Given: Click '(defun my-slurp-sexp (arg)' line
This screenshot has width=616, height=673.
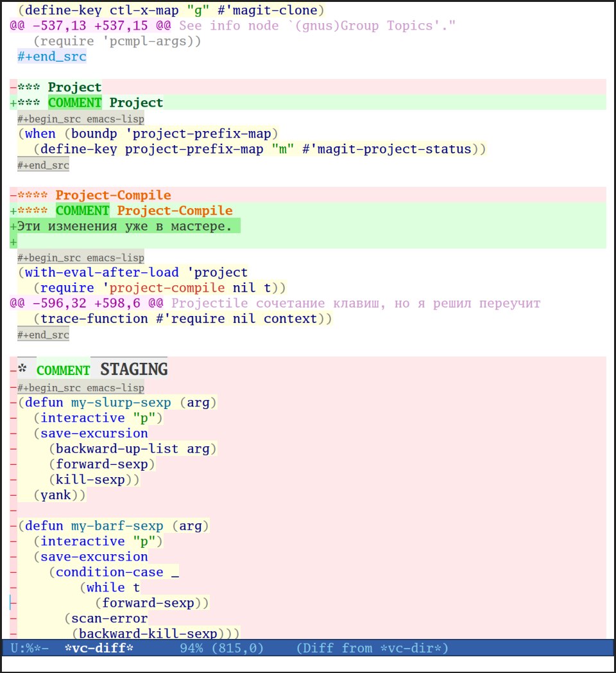Looking at the screenshot, I should [117, 403].
